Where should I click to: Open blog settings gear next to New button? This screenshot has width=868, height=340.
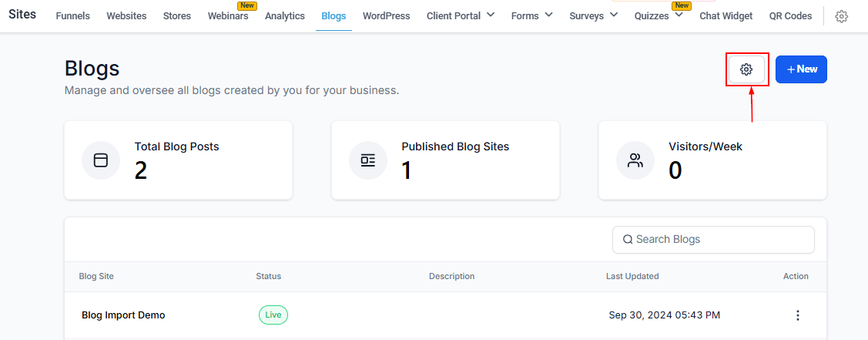tap(746, 69)
